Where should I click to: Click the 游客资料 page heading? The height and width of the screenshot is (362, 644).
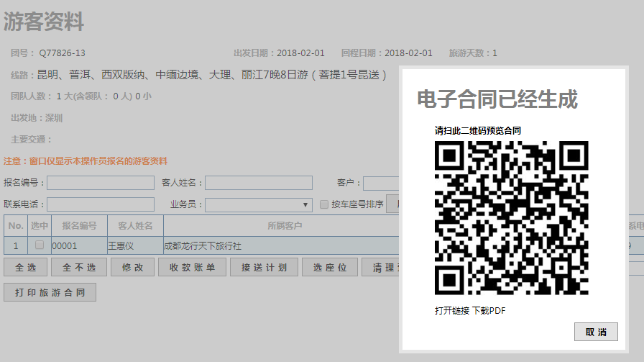click(x=44, y=22)
